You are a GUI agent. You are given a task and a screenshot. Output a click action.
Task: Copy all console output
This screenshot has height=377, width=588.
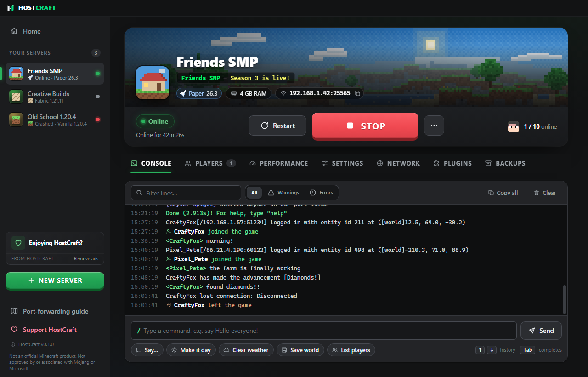tap(503, 193)
